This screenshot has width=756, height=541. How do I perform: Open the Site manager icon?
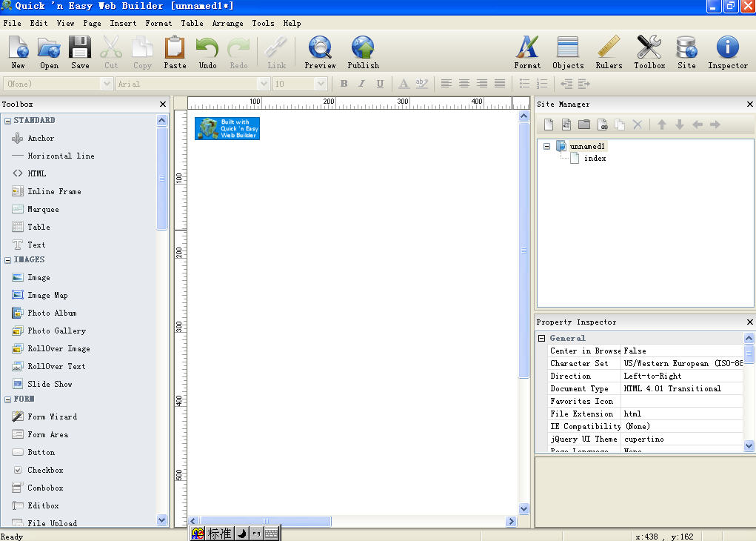[x=686, y=52]
